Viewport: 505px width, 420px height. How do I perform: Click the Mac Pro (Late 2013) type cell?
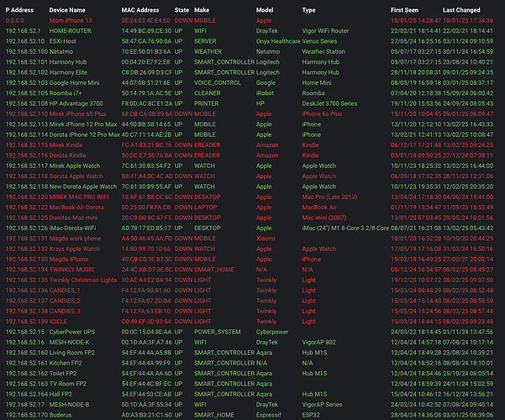point(329,197)
